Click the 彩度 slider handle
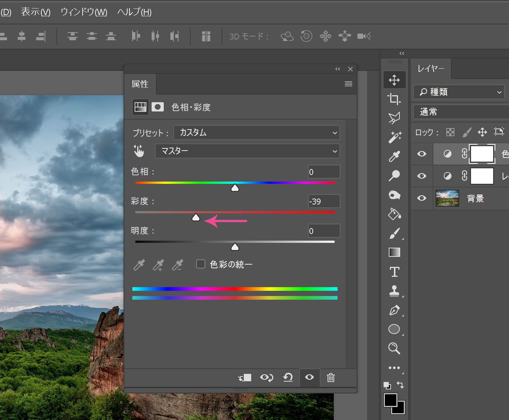This screenshot has width=509, height=420. click(x=196, y=217)
